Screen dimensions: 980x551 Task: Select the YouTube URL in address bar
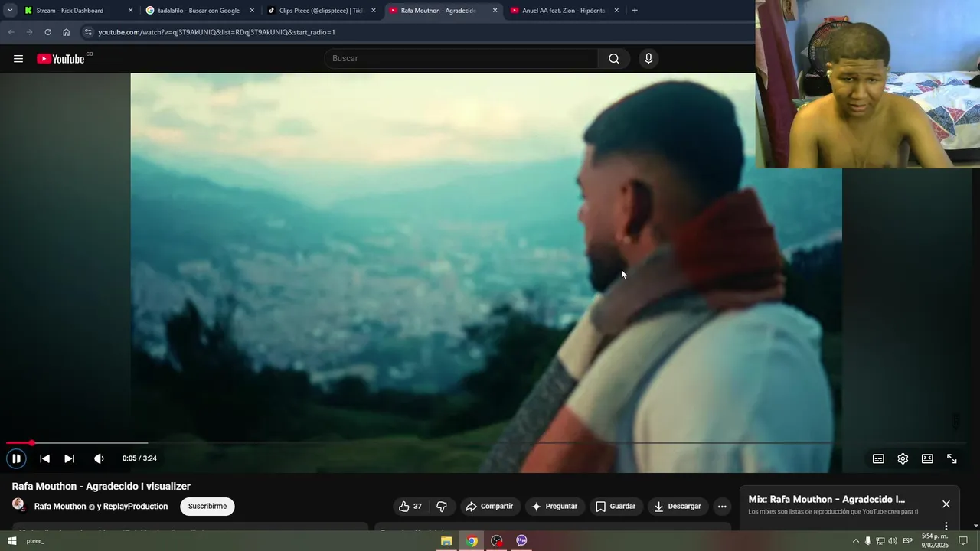[217, 32]
